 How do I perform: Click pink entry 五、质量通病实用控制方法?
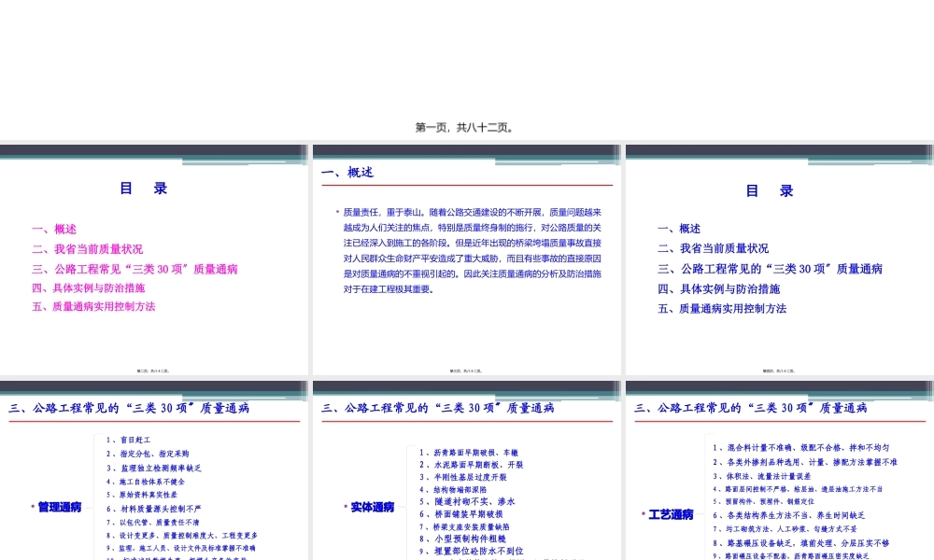[93, 306]
